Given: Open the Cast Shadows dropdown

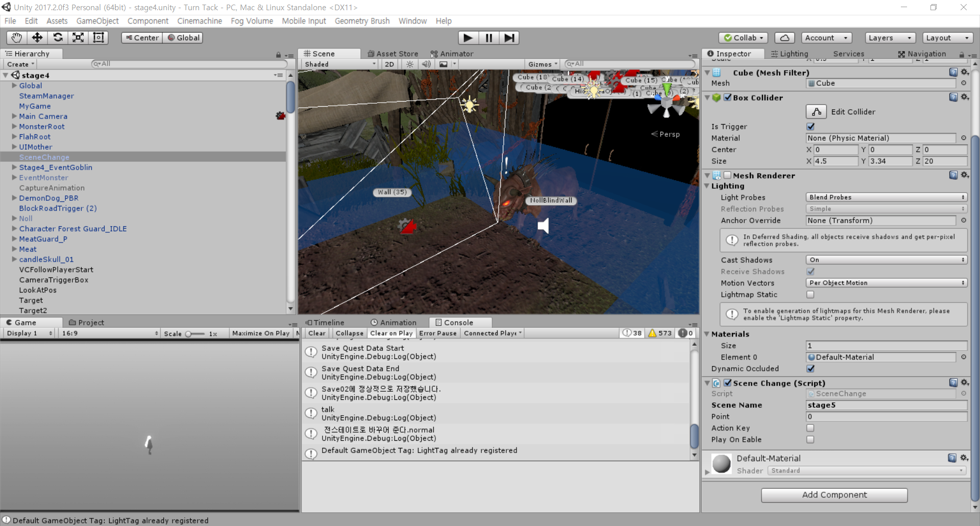Looking at the screenshot, I should (886, 260).
